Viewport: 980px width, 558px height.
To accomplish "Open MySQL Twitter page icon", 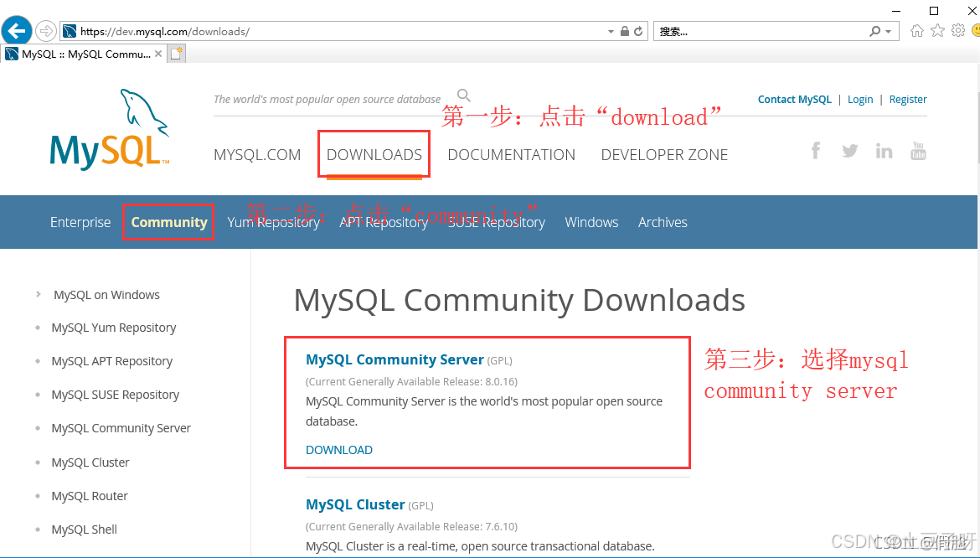I will pos(849,151).
